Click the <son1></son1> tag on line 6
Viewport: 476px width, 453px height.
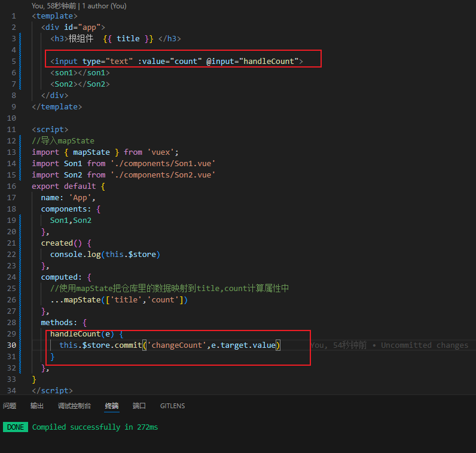coord(80,73)
